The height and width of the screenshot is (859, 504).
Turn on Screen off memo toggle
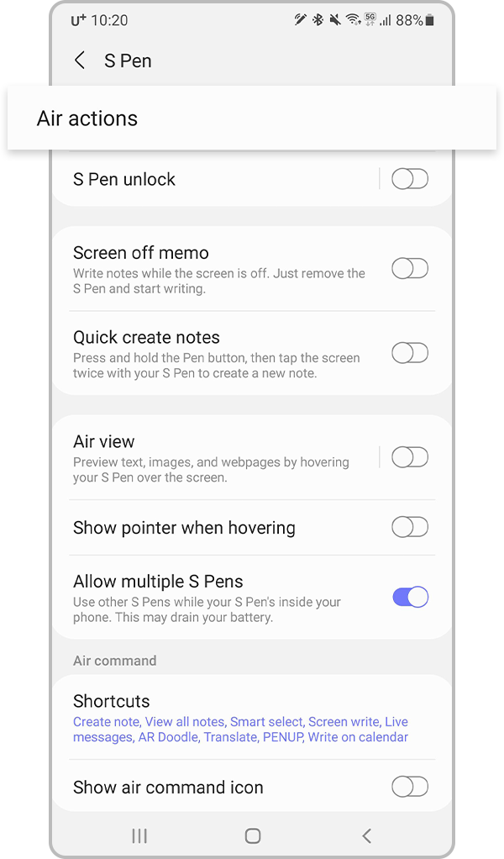[x=410, y=268]
